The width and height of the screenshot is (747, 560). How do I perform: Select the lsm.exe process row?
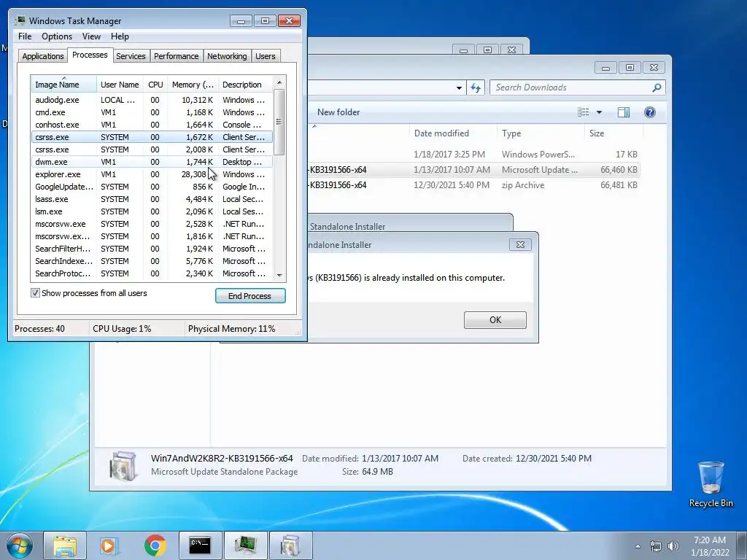coord(152,211)
